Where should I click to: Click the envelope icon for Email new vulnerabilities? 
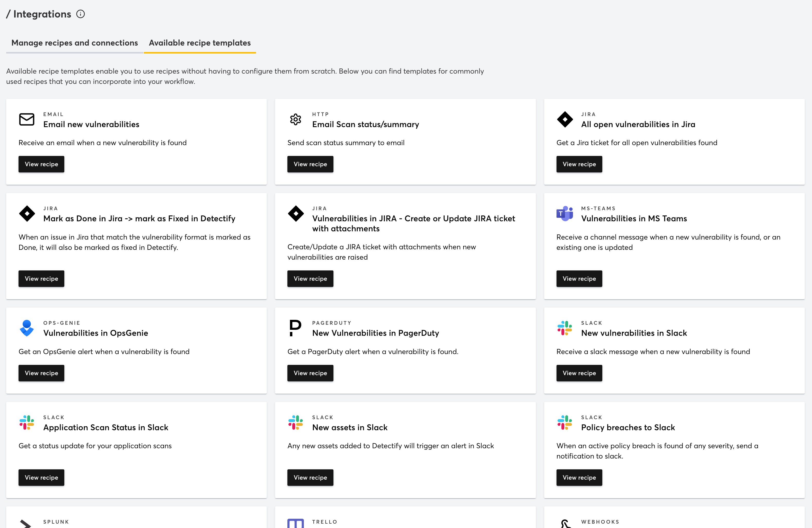(x=27, y=119)
